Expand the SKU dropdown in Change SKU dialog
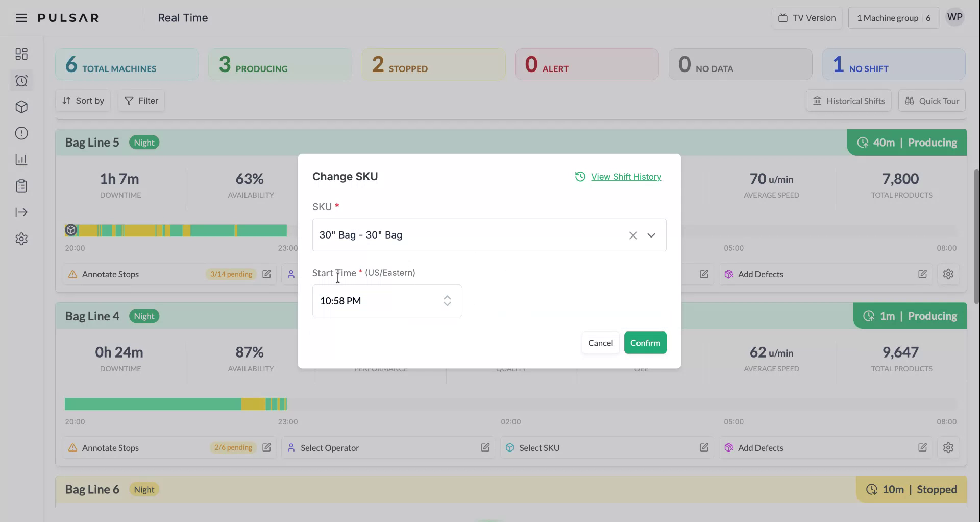The image size is (980, 522). pos(652,235)
